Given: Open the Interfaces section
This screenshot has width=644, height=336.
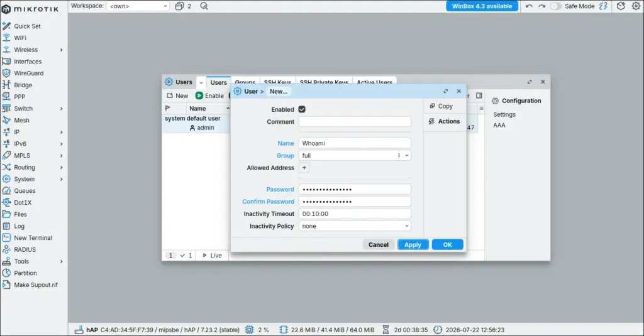Looking at the screenshot, I should [x=28, y=62].
